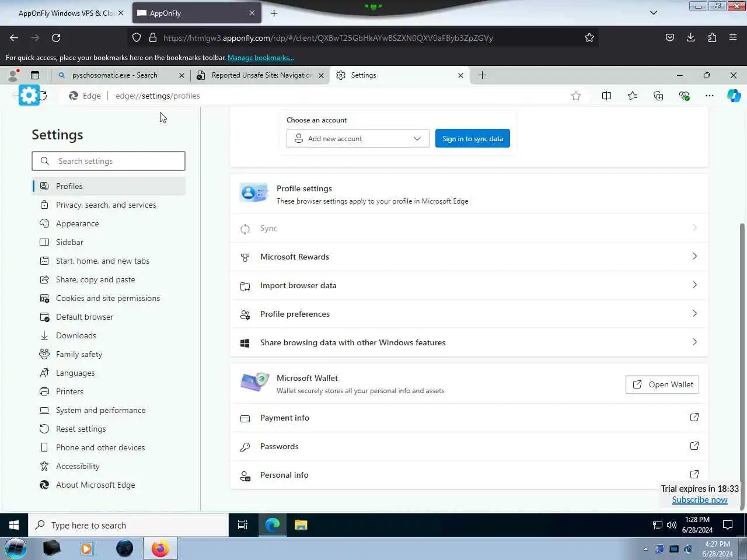This screenshot has height=560, width=747.
Task: Click Subscribe now link
Action: coord(700,500)
